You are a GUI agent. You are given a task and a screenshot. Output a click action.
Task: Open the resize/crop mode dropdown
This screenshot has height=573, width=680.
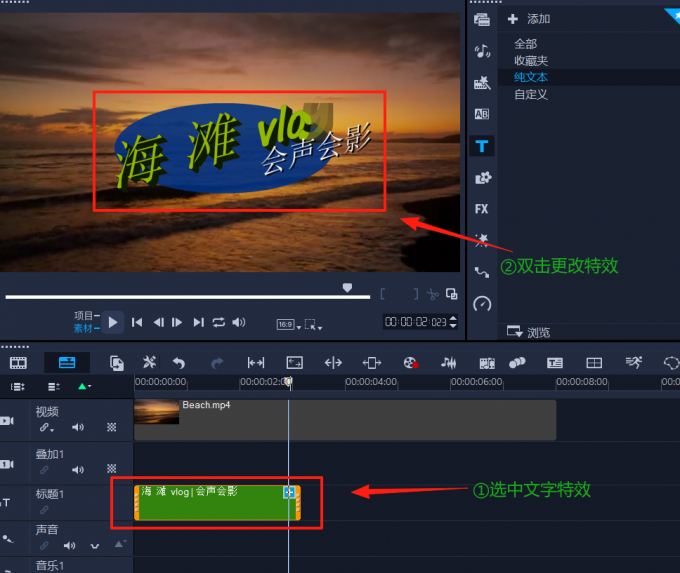(x=313, y=324)
